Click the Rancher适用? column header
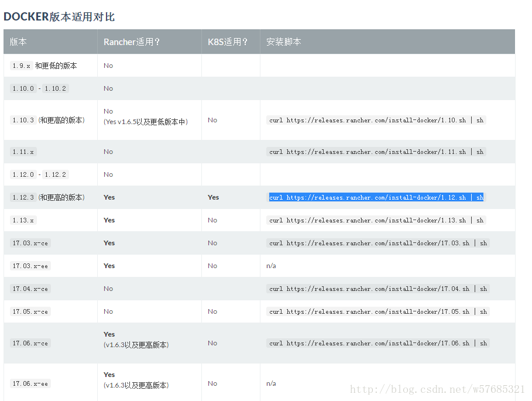 tap(132, 42)
